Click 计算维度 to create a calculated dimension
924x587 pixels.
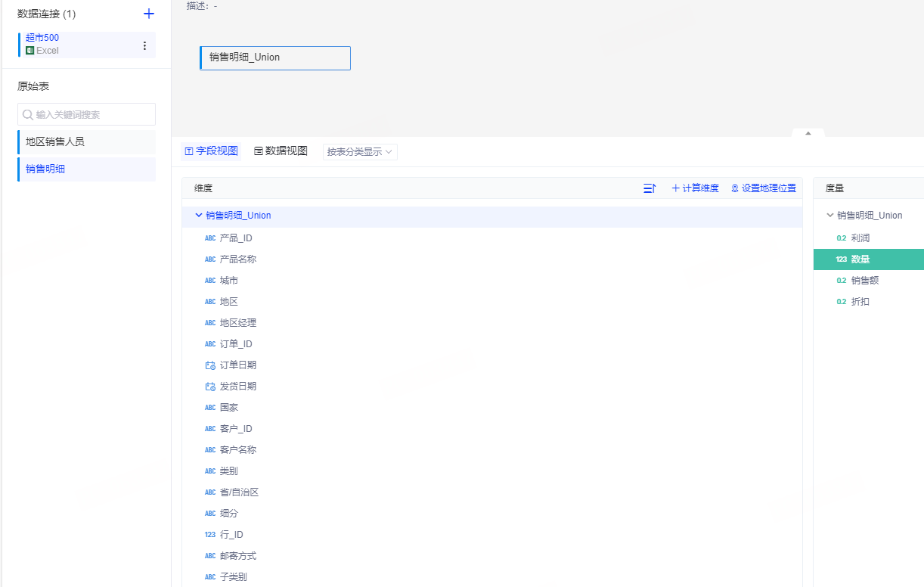click(x=695, y=188)
